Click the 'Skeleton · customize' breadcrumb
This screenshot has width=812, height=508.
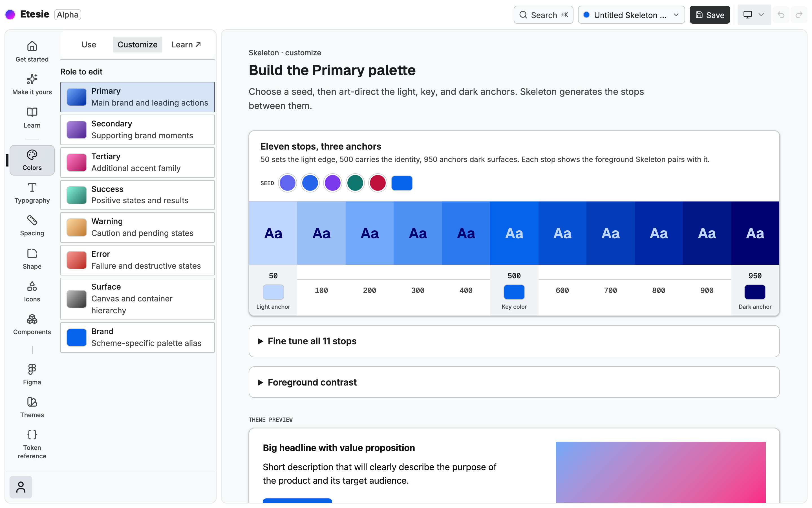click(x=284, y=53)
